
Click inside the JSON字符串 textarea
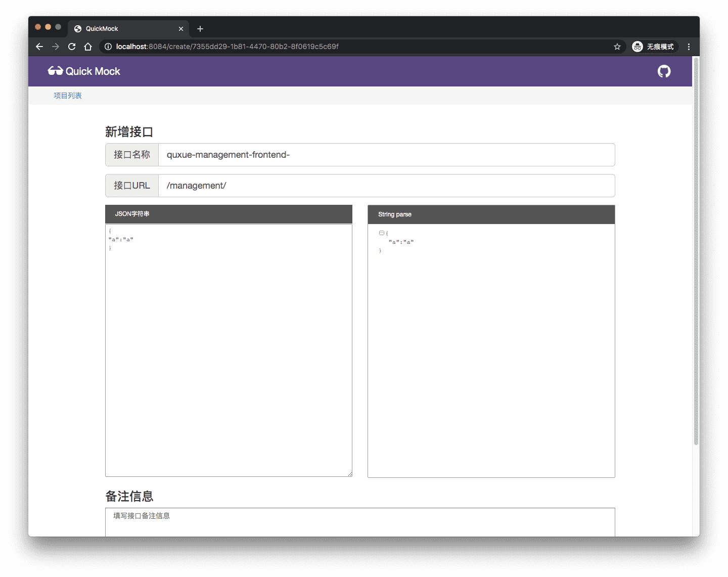[x=229, y=350]
